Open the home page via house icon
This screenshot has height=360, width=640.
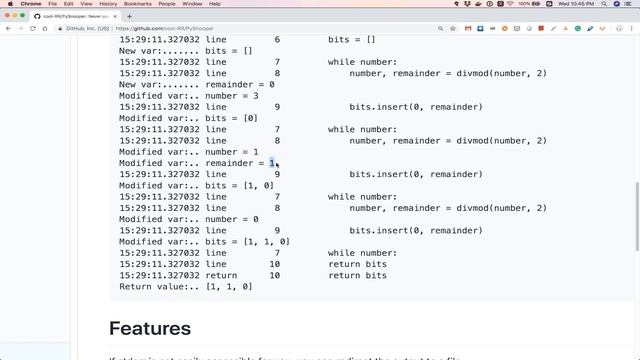click(45, 29)
